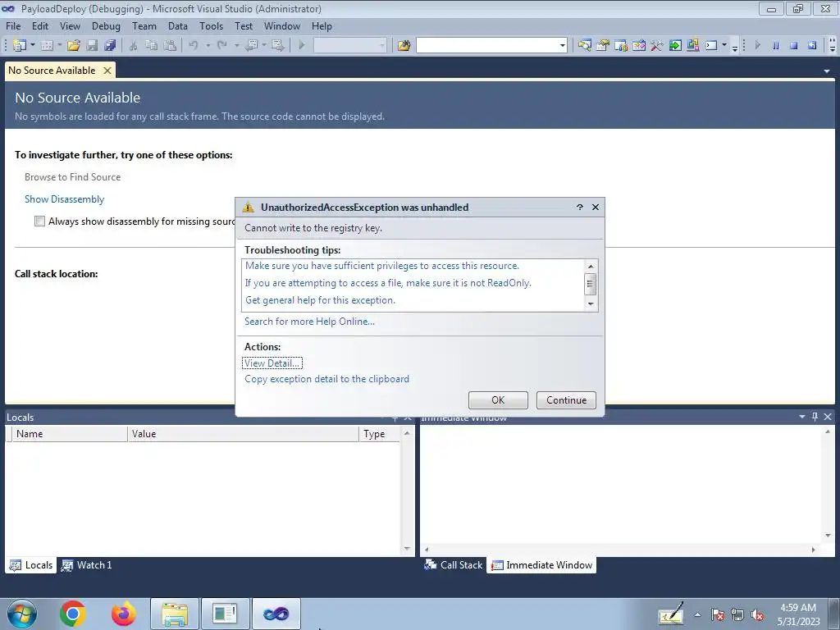
Task: Open Windows Explorer from the taskbar
Action: tap(175, 614)
